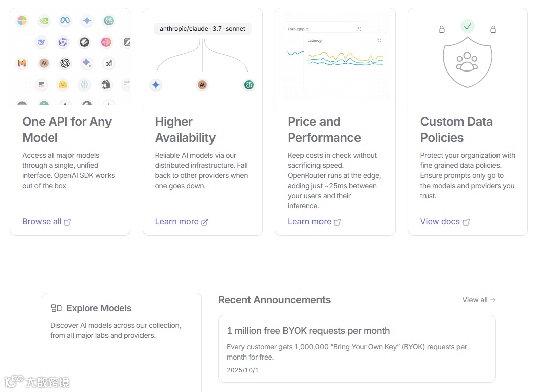
Task: Click the OpenAI logo icon
Action: tap(65, 63)
